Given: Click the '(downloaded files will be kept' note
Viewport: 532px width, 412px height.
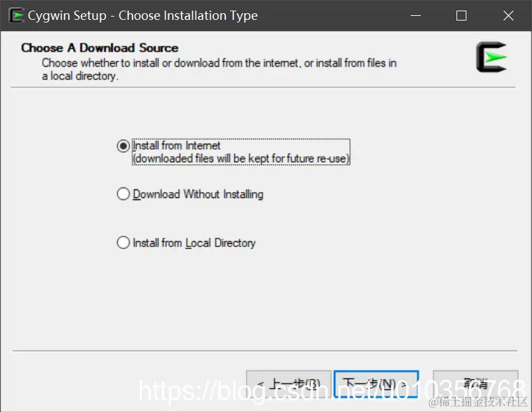Looking at the screenshot, I should tap(241, 158).
